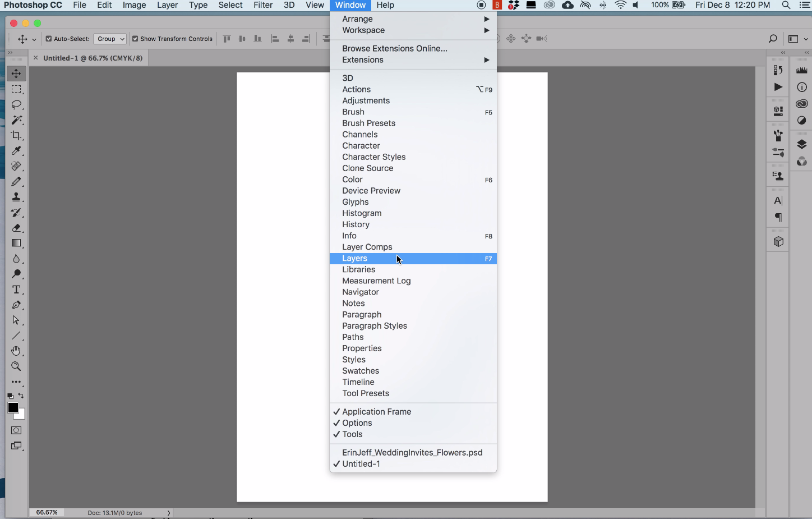Click the 66.67% zoom level field
Image resolution: width=812 pixels, height=519 pixels.
(47, 513)
